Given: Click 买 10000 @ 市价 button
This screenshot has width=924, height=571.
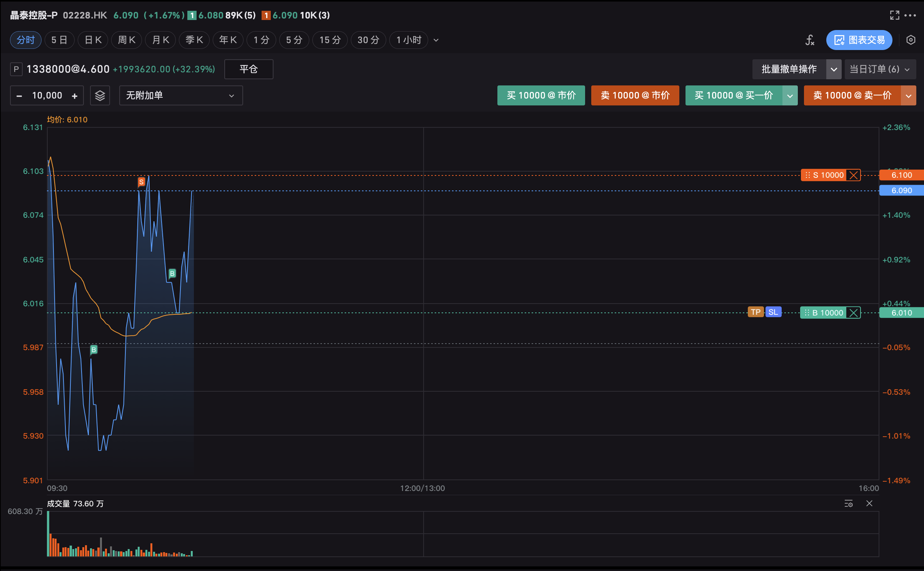Looking at the screenshot, I should click(x=541, y=95).
